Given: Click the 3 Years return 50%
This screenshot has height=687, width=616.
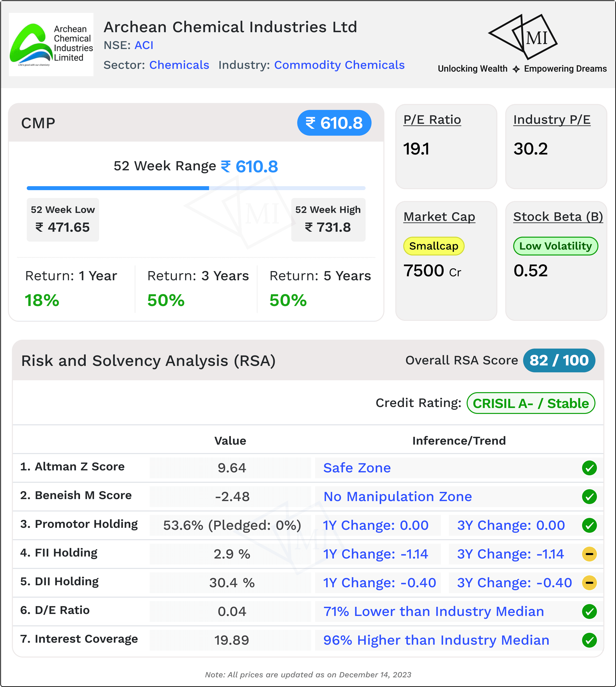Looking at the screenshot, I should (166, 300).
